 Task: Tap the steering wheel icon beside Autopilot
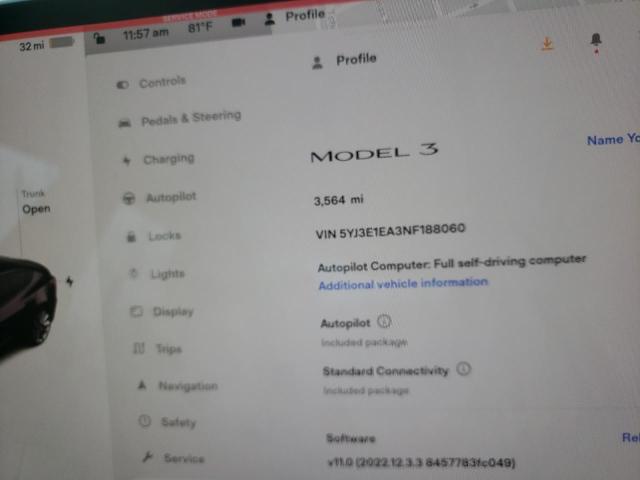pyautogui.click(x=129, y=199)
